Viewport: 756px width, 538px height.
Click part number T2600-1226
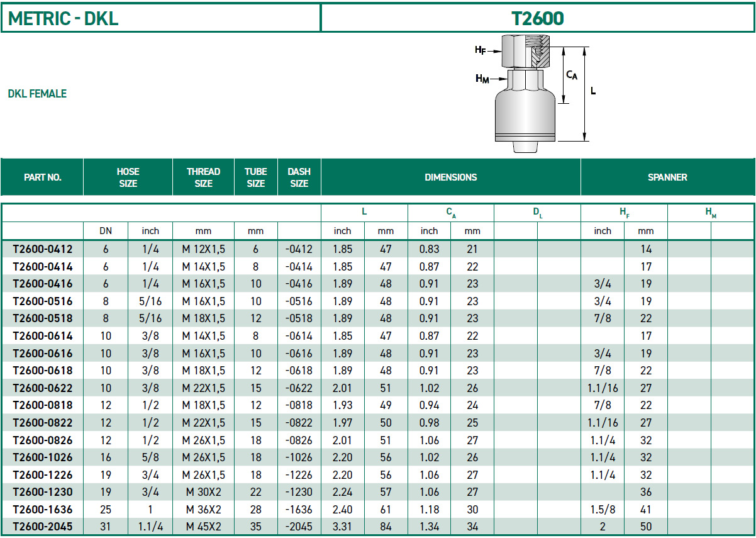(42, 475)
